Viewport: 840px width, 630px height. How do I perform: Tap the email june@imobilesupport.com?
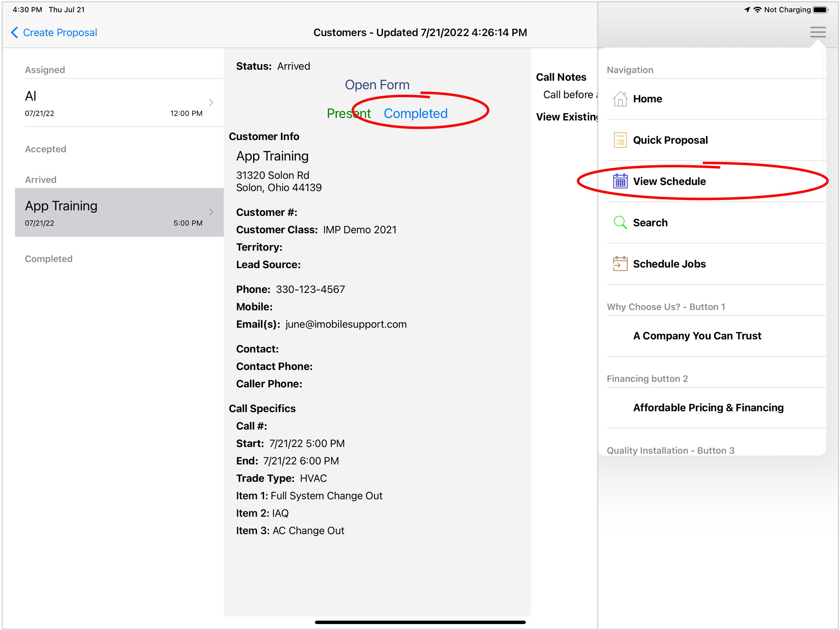[346, 324]
